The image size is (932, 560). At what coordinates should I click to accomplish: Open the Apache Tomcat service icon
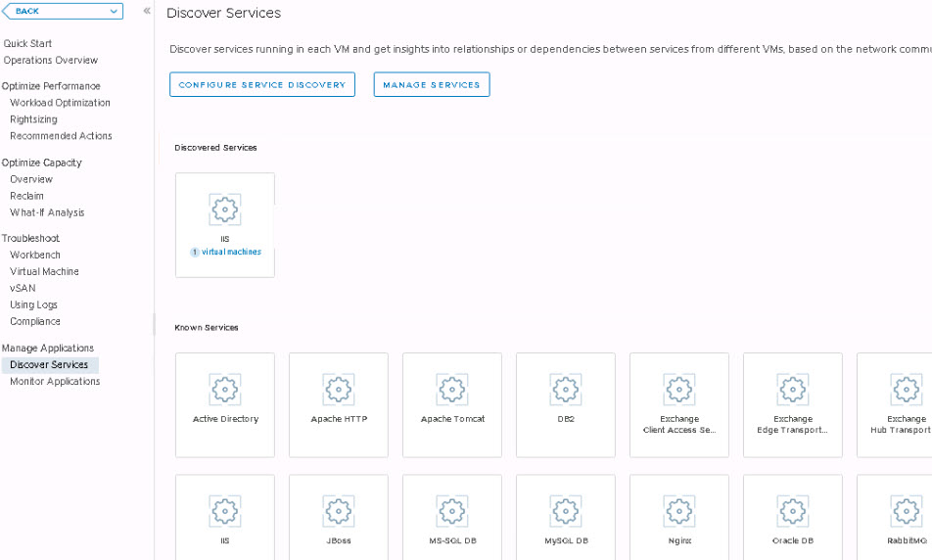452,390
